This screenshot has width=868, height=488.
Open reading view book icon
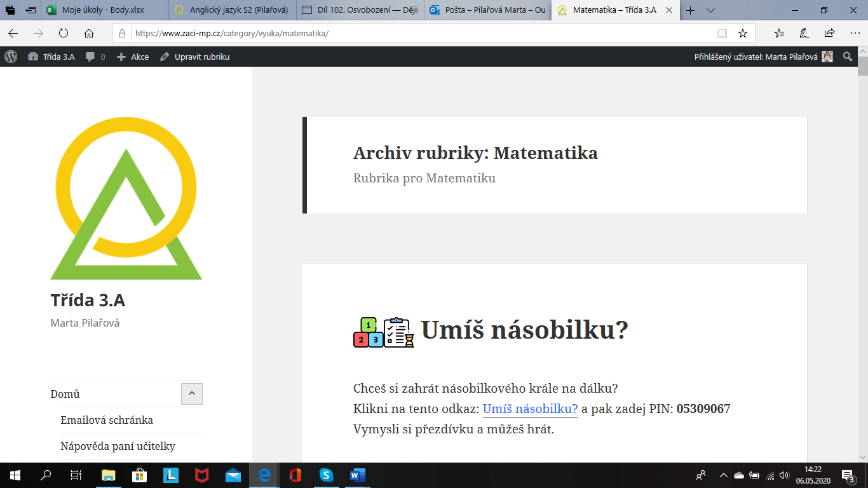pyautogui.click(x=722, y=34)
